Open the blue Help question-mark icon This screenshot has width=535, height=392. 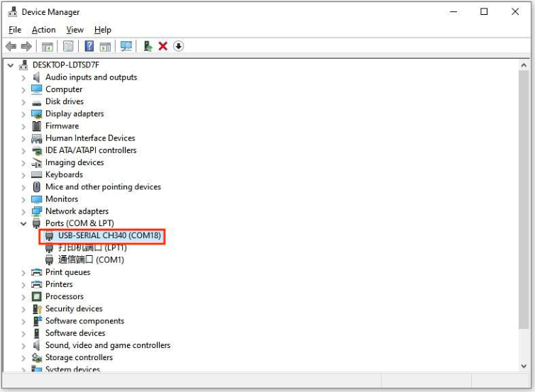click(x=89, y=46)
